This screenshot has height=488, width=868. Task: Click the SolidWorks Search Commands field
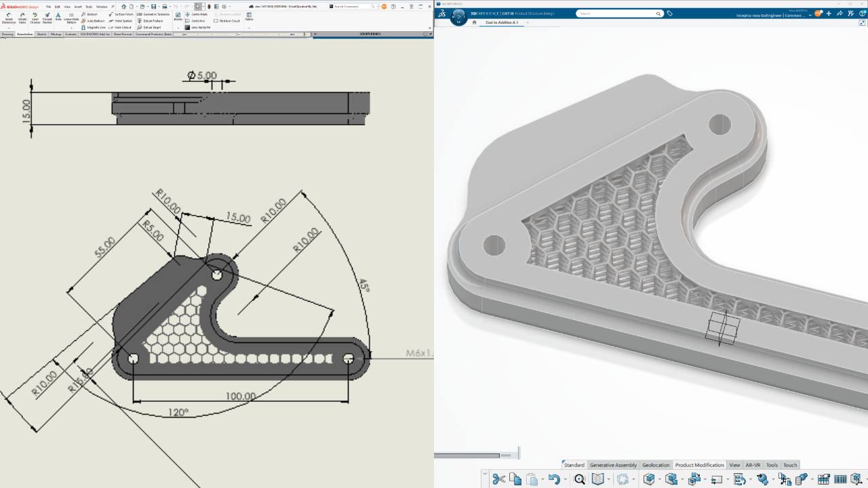tap(353, 6)
